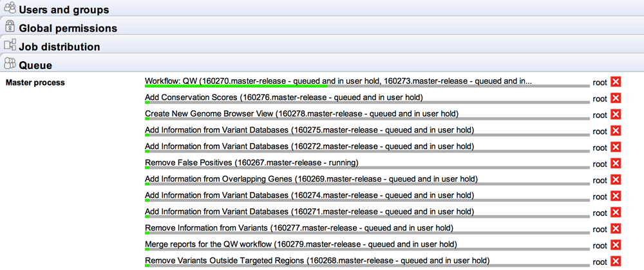644x270 pixels.
Task: Cancel the Create New Genome Browser View job
Action: pos(615,114)
